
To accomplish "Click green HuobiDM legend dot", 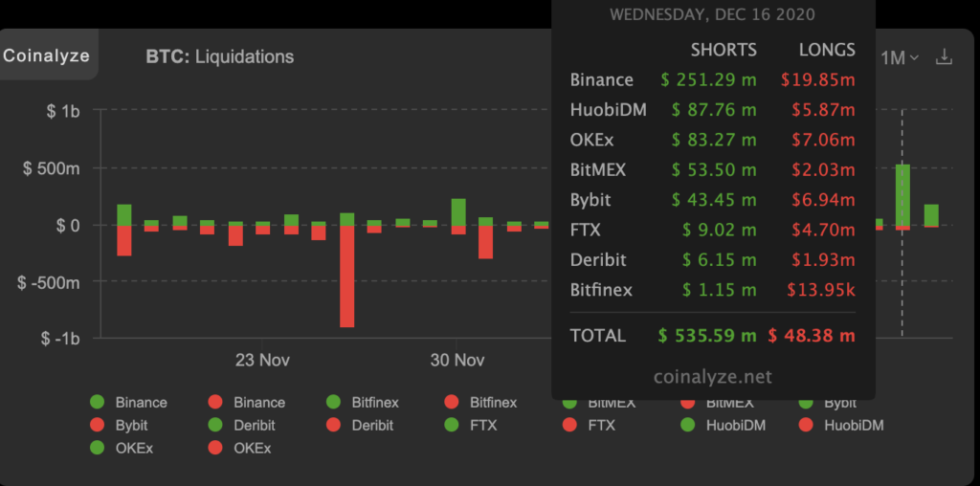I will coord(689,425).
